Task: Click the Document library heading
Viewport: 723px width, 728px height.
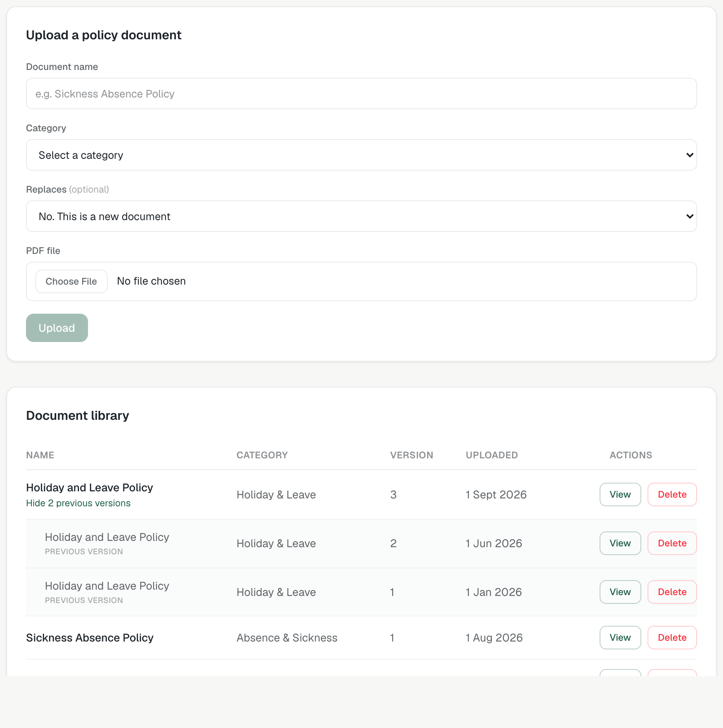Action: [77, 415]
